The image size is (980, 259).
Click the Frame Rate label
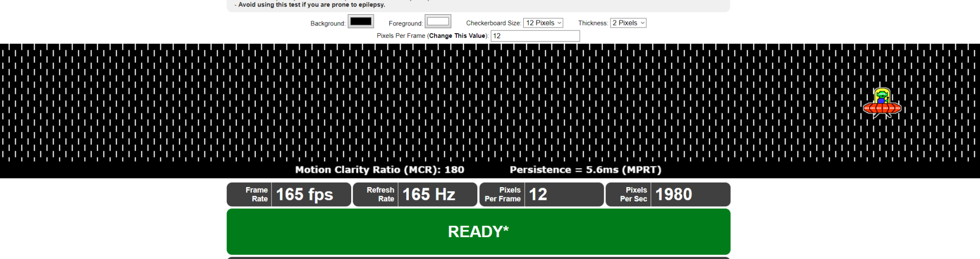pos(256,194)
